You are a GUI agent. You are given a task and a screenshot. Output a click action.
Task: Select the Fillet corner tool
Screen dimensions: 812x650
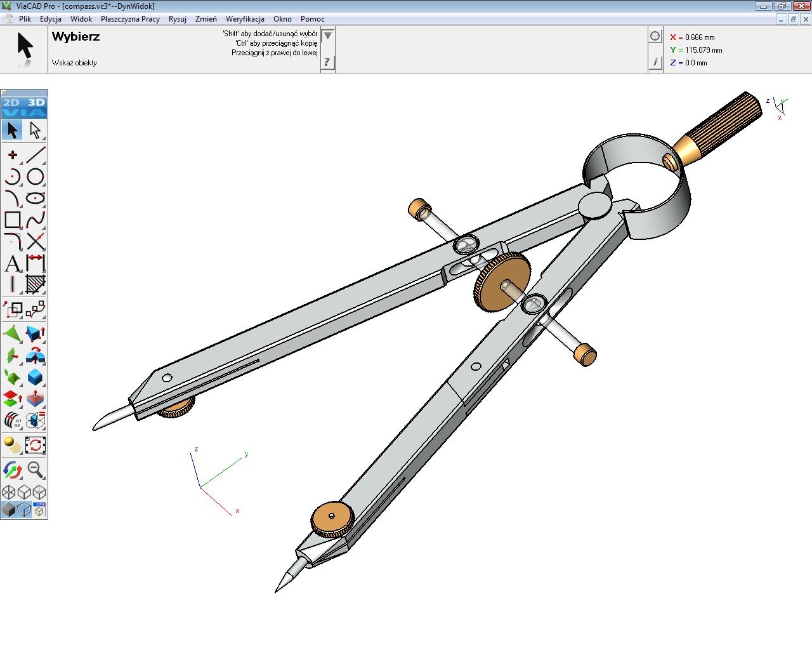[13, 241]
